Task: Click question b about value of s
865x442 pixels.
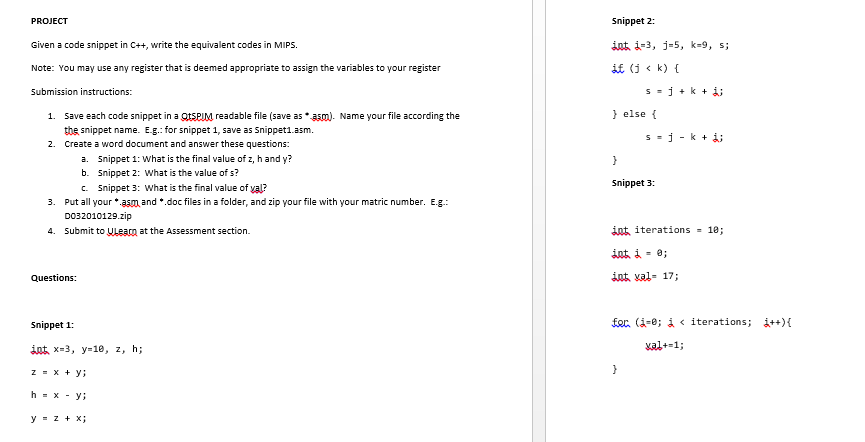Action: click(x=168, y=173)
